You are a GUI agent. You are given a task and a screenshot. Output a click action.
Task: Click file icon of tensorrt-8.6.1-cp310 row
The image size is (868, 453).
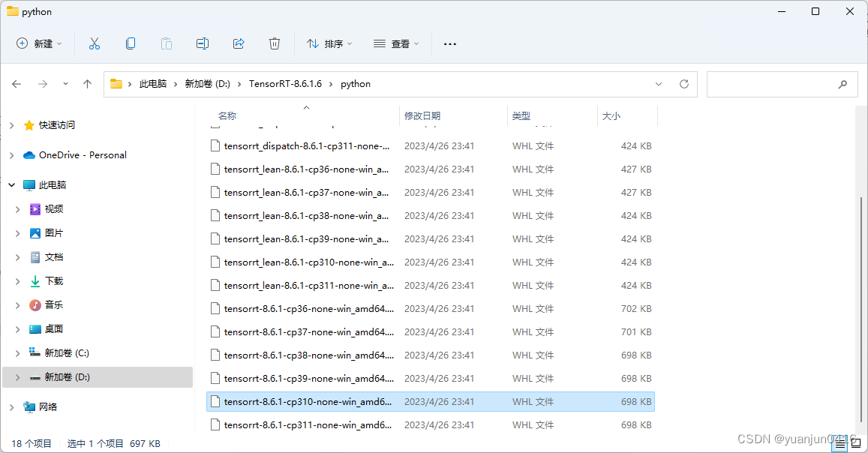coord(215,401)
